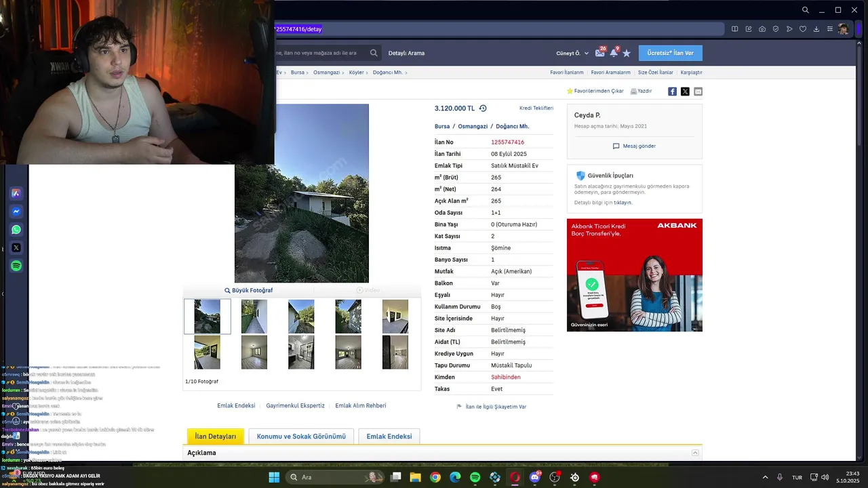Switch to the İlan Detayları tab
Screen dimensions: 868x488
tap(216, 436)
